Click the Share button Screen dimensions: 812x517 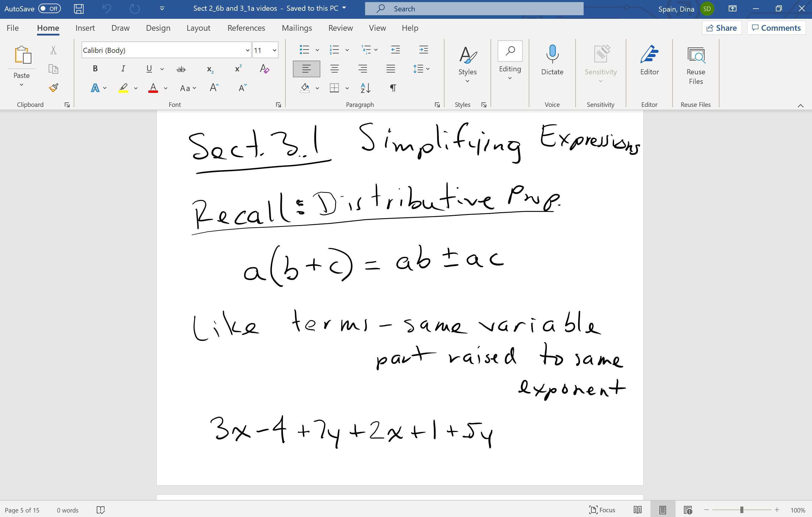tap(721, 28)
